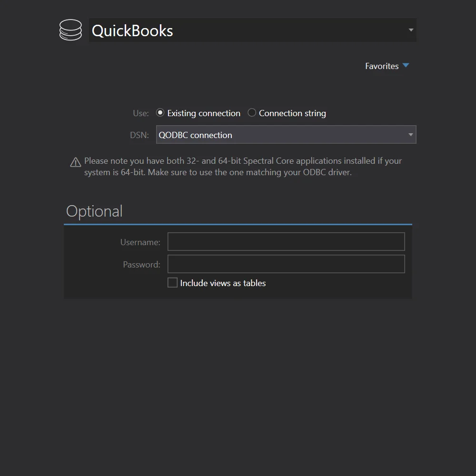Click the Favorites label
This screenshot has height=476, width=476.
(382, 66)
